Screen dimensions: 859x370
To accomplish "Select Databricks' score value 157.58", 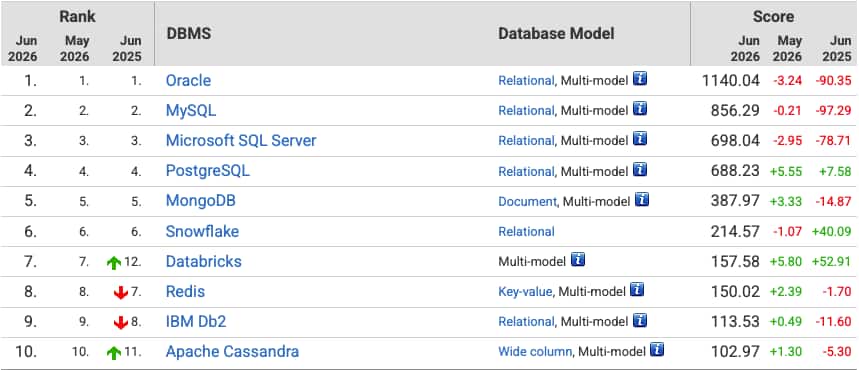I will tap(735, 261).
